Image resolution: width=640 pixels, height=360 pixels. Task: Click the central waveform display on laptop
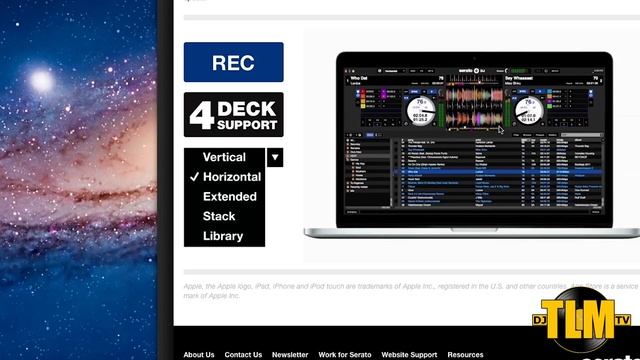pos(474,107)
